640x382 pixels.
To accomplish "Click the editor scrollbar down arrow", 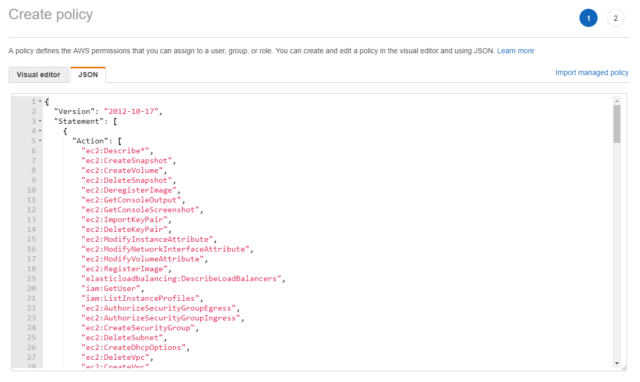I will [617, 363].
